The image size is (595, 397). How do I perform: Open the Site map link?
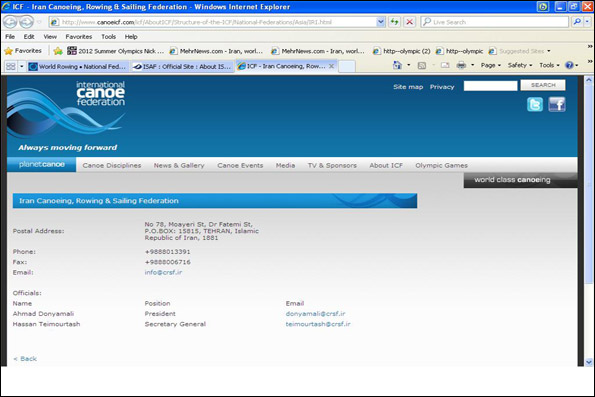coord(408,87)
